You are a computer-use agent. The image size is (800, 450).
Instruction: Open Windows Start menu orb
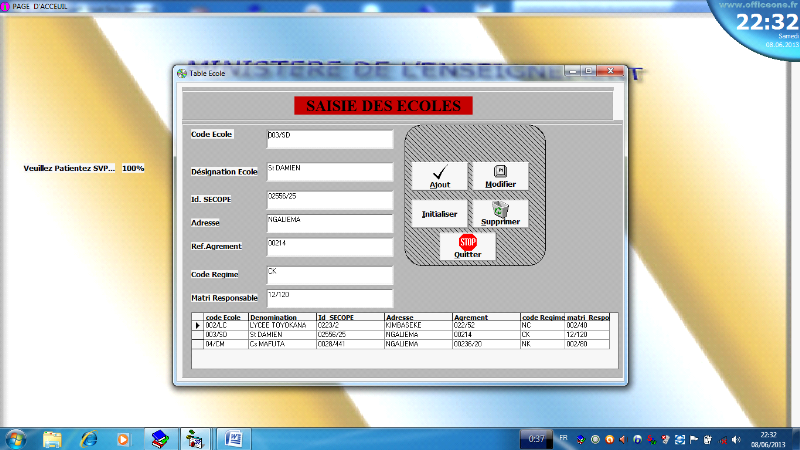pyautogui.click(x=17, y=438)
